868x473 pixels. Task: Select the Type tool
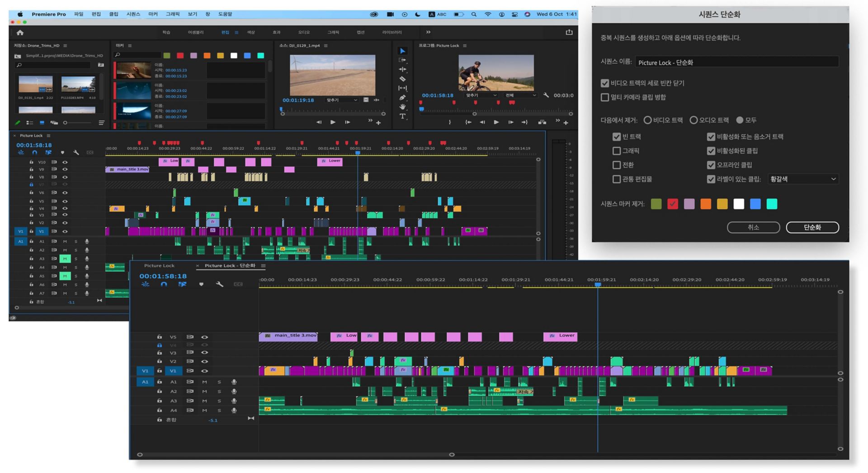tap(402, 117)
